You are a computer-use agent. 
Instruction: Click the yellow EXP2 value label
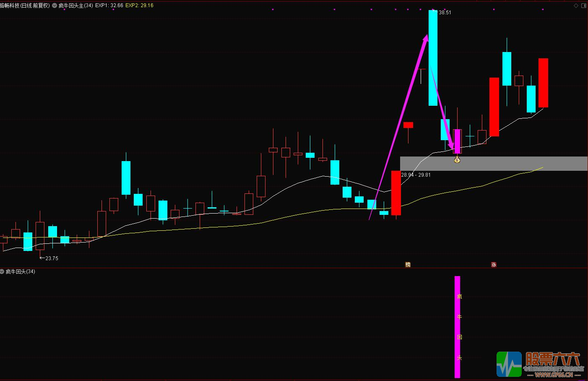139,5
